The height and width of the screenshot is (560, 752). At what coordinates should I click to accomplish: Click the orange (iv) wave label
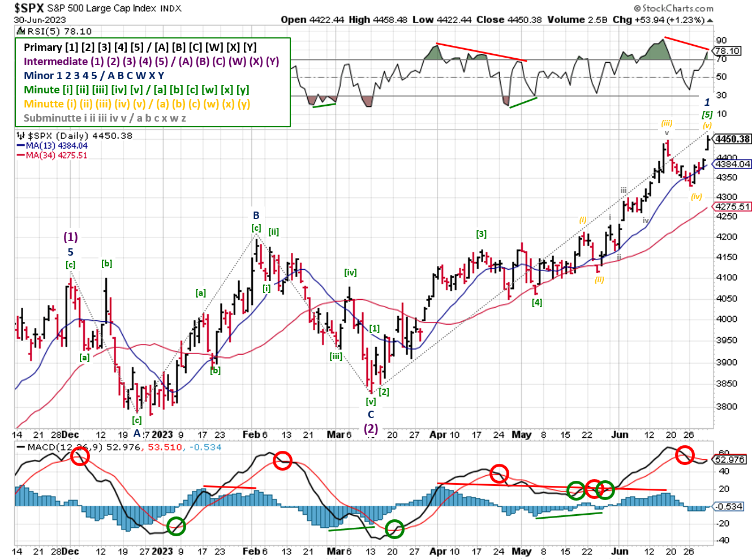[x=697, y=197]
